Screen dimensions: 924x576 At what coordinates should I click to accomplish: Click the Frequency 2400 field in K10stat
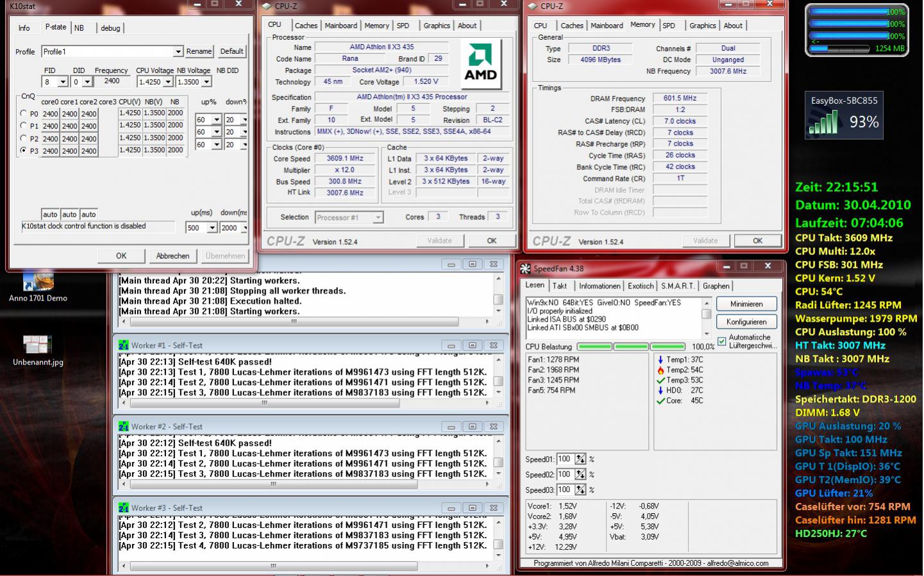(112, 81)
